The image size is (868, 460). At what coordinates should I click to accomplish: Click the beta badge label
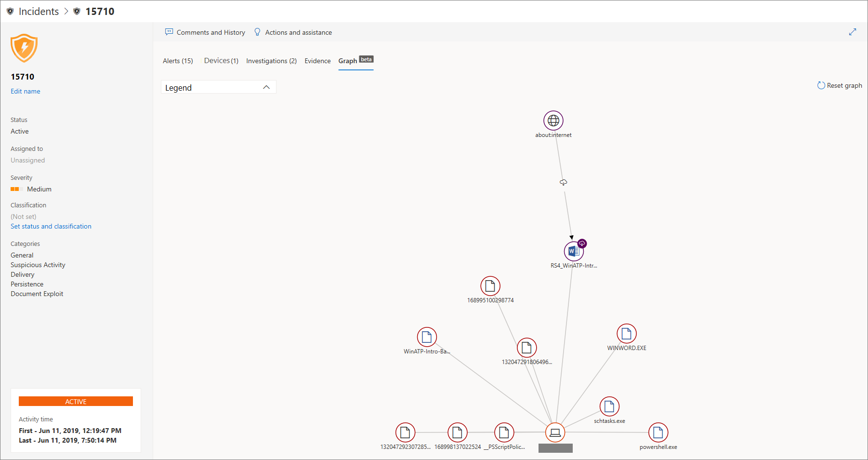point(367,59)
